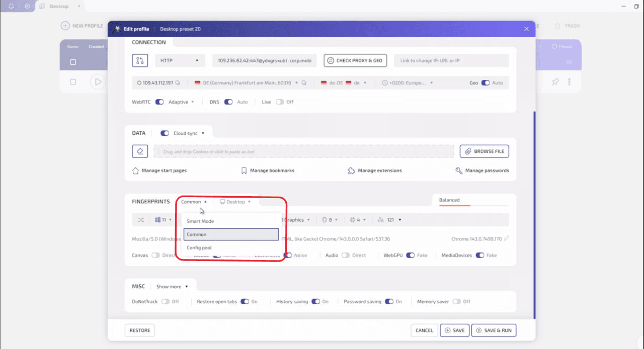The width and height of the screenshot is (644, 349).
Task: Edit the Chrome version with pencil icon
Action: tap(506, 238)
